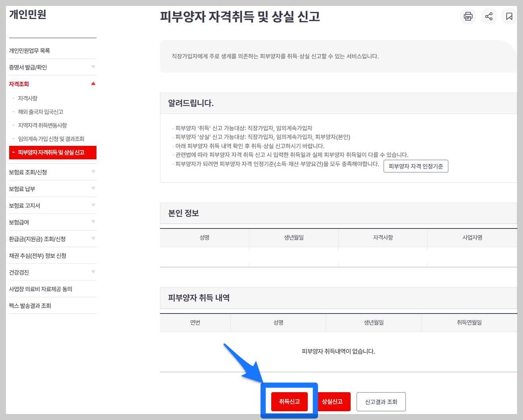Image resolution: width=523 pixels, height=420 pixels.
Task: Click the print icon at top right
Action: click(x=468, y=16)
